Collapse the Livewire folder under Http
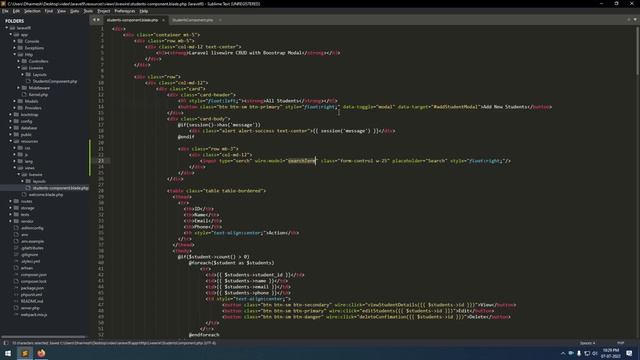This screenshot has width=640, height=360. (x=18, y=68)
